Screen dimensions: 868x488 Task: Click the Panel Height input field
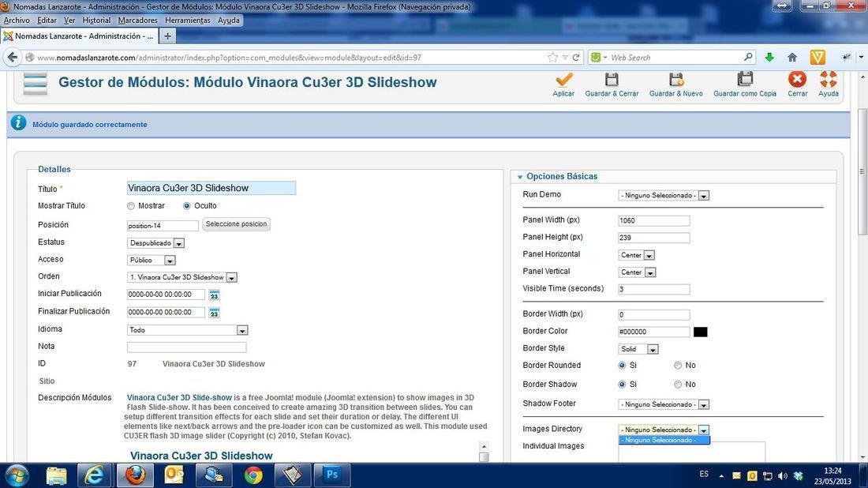654,238
